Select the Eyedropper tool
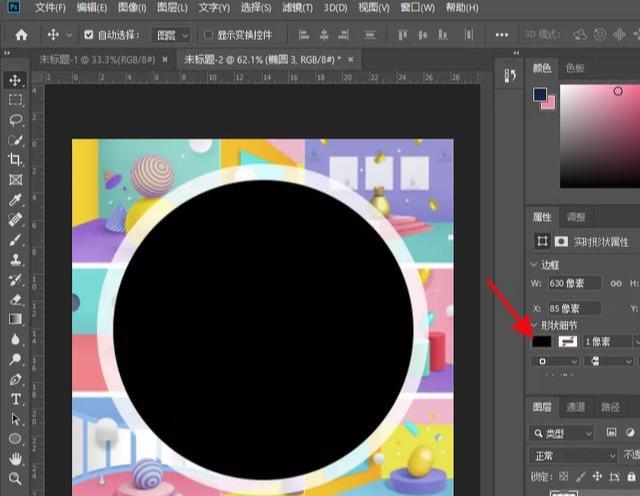Viewport: 640px width, 496px height. click(x=16, y=200)
